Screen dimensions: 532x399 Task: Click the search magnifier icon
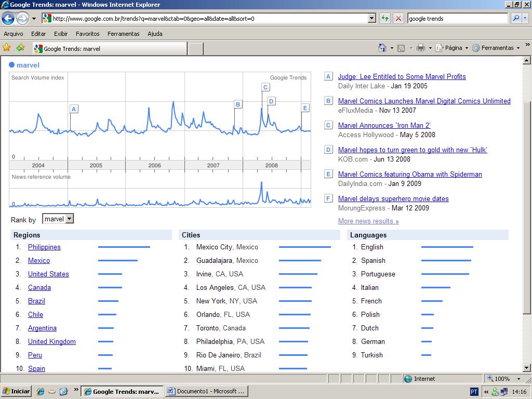(x=516, y=18)
